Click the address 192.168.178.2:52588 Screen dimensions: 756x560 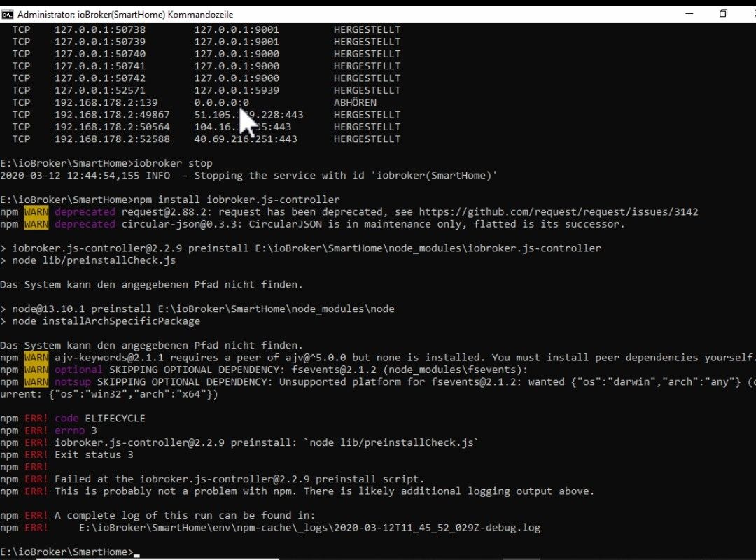(112, 139)
